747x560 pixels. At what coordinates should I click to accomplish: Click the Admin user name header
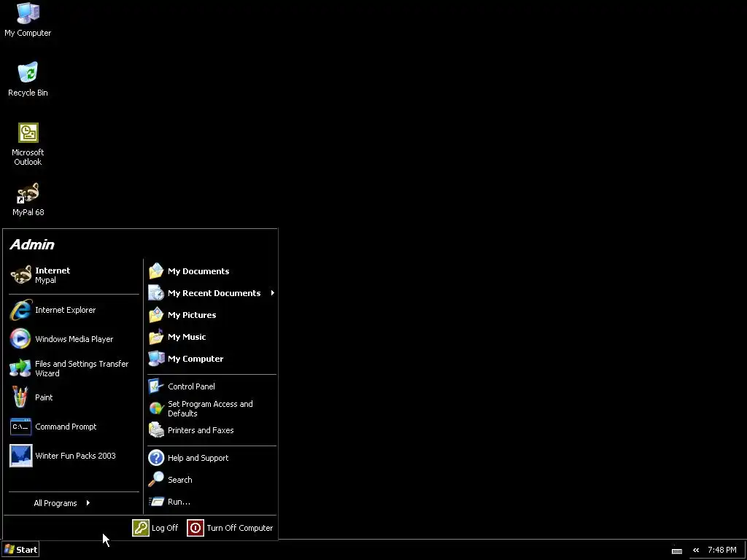tap(32, 244)
